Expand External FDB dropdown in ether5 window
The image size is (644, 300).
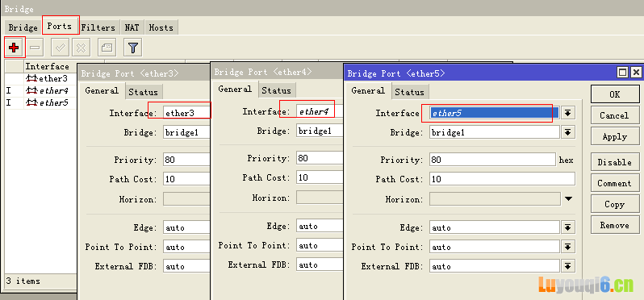pos(568,266)
